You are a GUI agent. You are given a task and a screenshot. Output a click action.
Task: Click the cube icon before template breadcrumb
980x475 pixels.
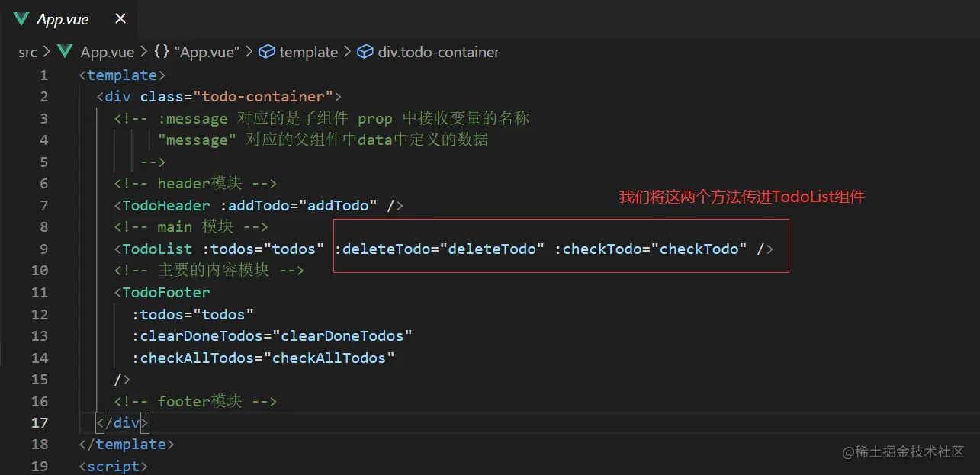tap(267, 52)
